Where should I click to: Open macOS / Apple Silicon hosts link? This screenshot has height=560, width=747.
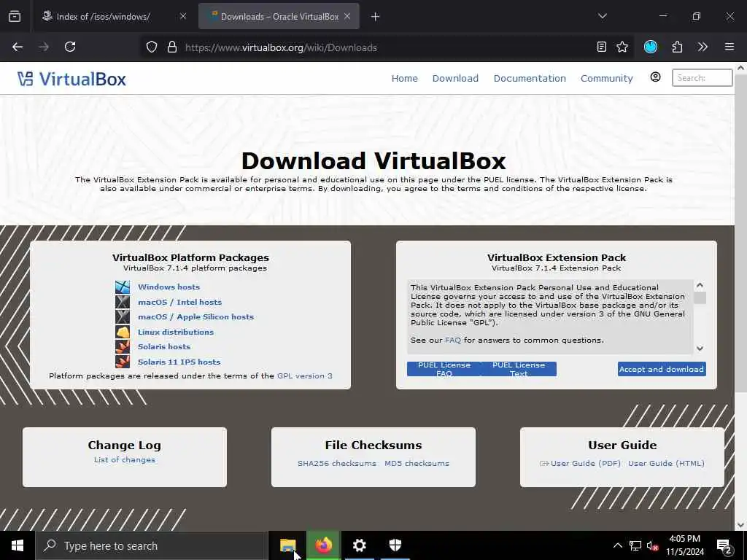tap(196, 316)
